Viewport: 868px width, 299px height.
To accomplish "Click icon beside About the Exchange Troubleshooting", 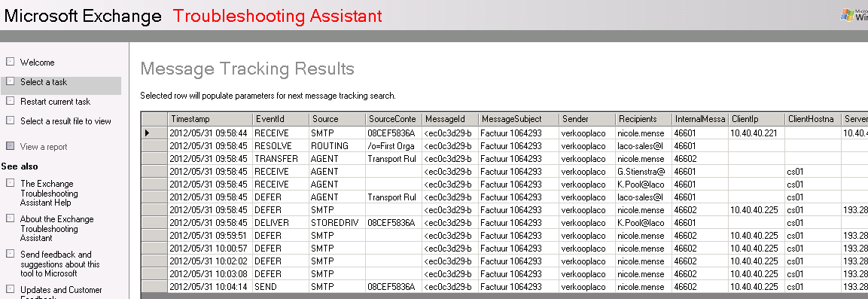I will [x=10, y=218].
